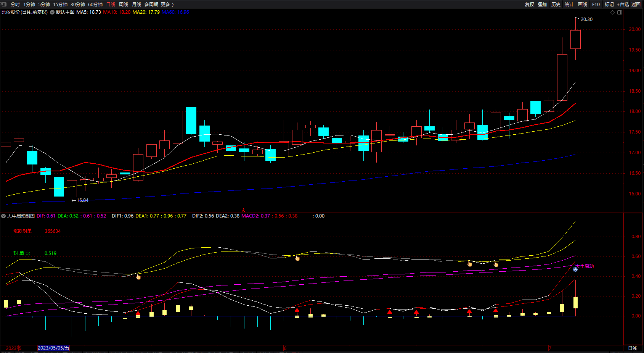Click the first pointing-hand signal icon
Viewport: 644px width, 353px height.
point(138,277)
